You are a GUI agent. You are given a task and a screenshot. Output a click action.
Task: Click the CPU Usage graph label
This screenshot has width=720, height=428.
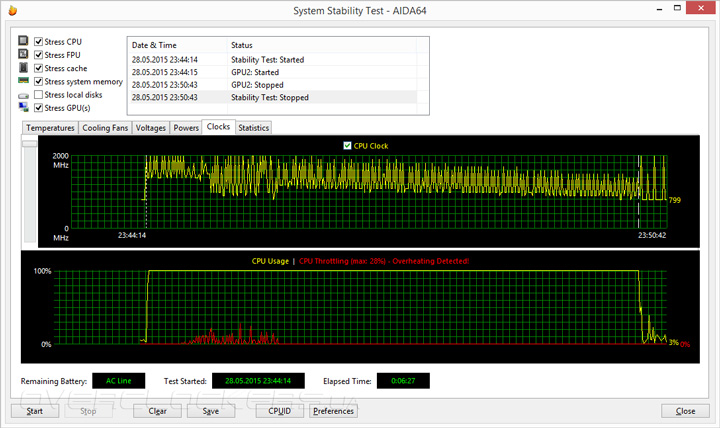270,261
